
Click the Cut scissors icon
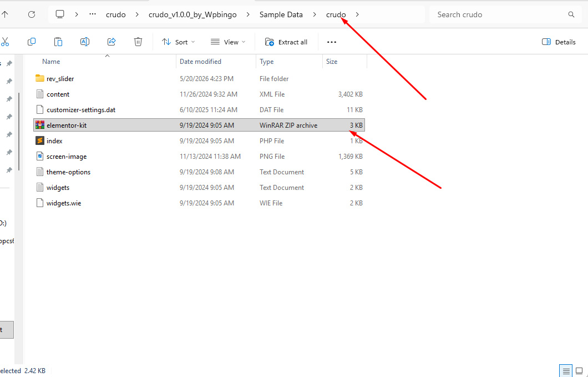pyautogui.click(x=4, y=42)
